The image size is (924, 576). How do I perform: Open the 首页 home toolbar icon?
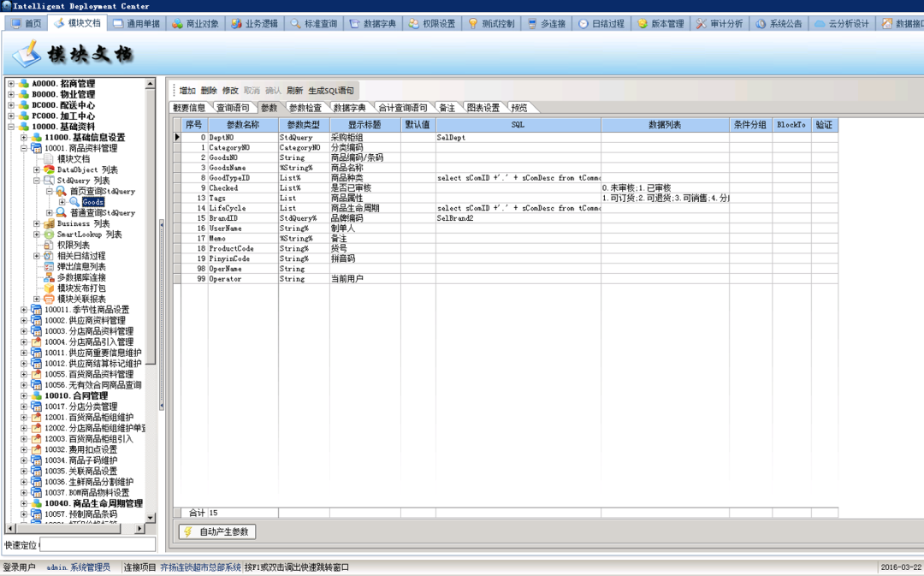coord(16,24)
